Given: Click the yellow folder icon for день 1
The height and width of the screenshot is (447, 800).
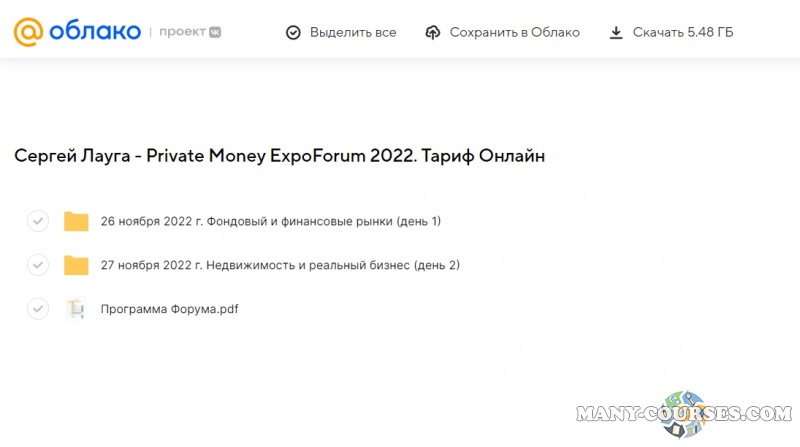Looking at the screenshot, I should pyautogui.click(x=76, y=221).
